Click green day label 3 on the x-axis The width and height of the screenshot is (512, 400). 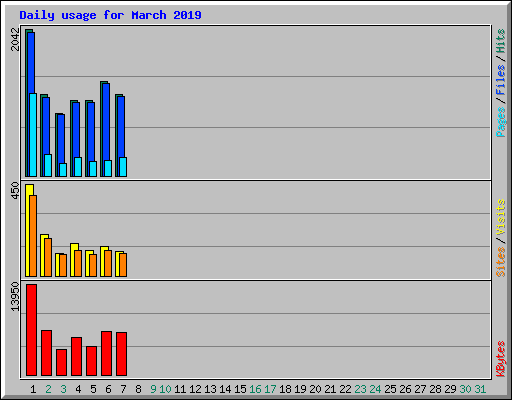pos(63,389)
